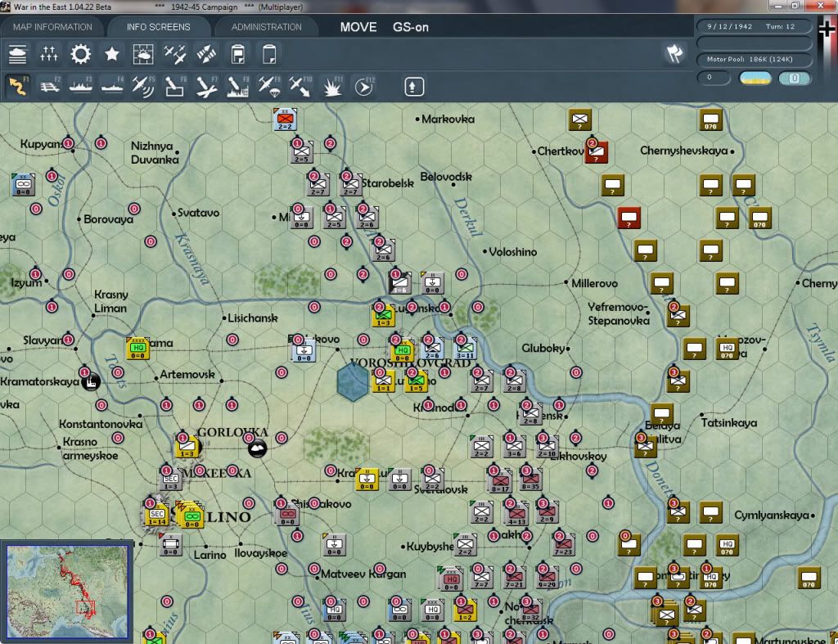Image resolution: width=838 pixels, height=644 pixels.
Task: Switch to ADMINISTRATION tab
Action: coord(266,27)
